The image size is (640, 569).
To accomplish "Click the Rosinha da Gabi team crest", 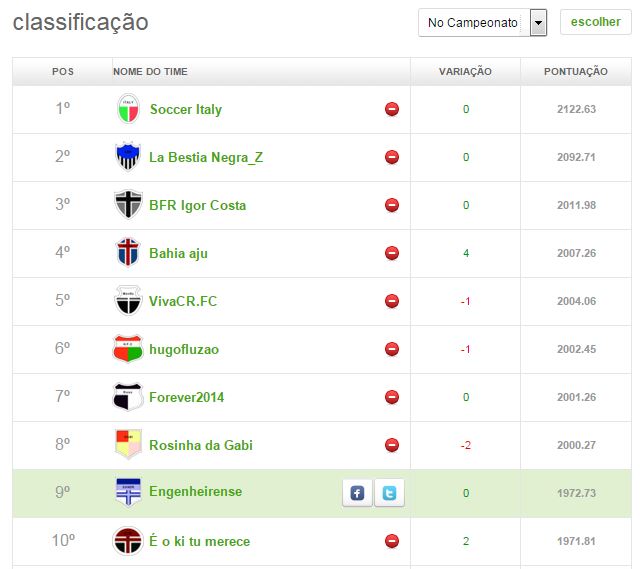I will pyautogui.click(x=128, y=445).
